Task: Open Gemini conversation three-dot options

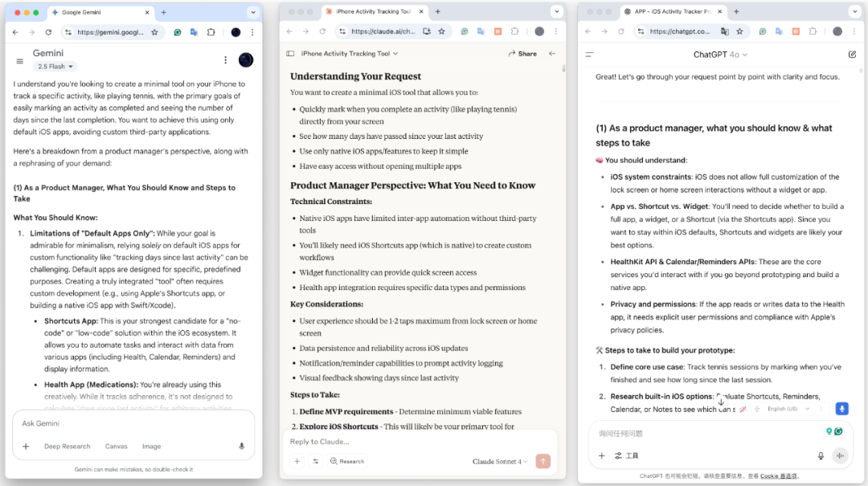Action: [225, 59]
